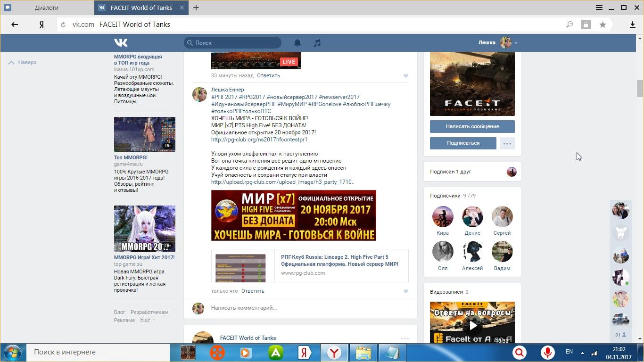Open the 'РПГ-Клуб Russia: Lineage 2' link preview title
Image resolution: width=644 pixels, height=362 pixels.
[x=339, y=261]
